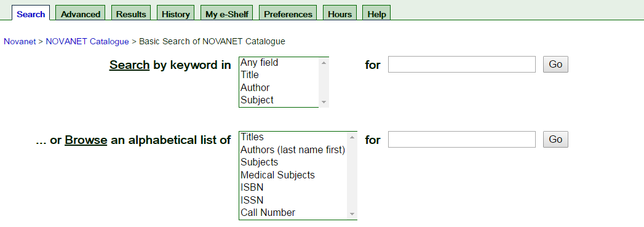Follow the Novanet breadcrumb link

[20, 41]
